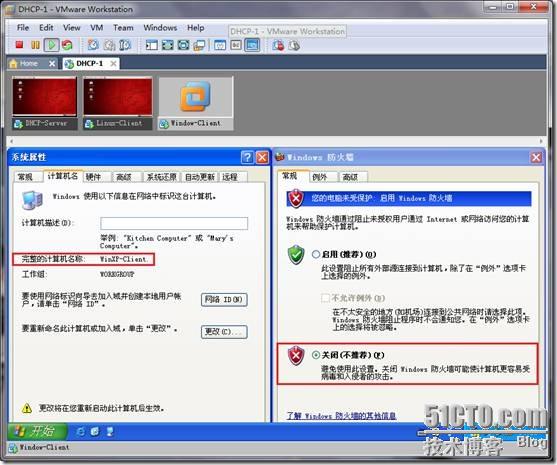
Task: Click the green Power On play icon
Action: (x=52, y=45)
